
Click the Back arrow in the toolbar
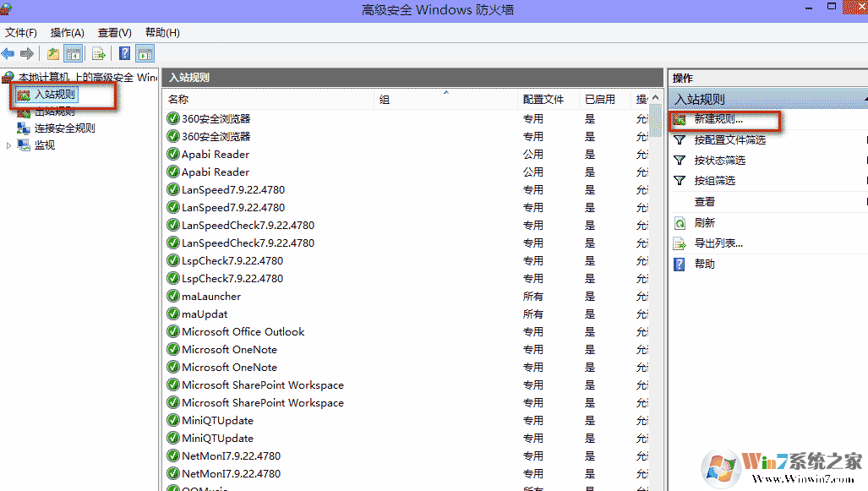click(x=8, y=54)
